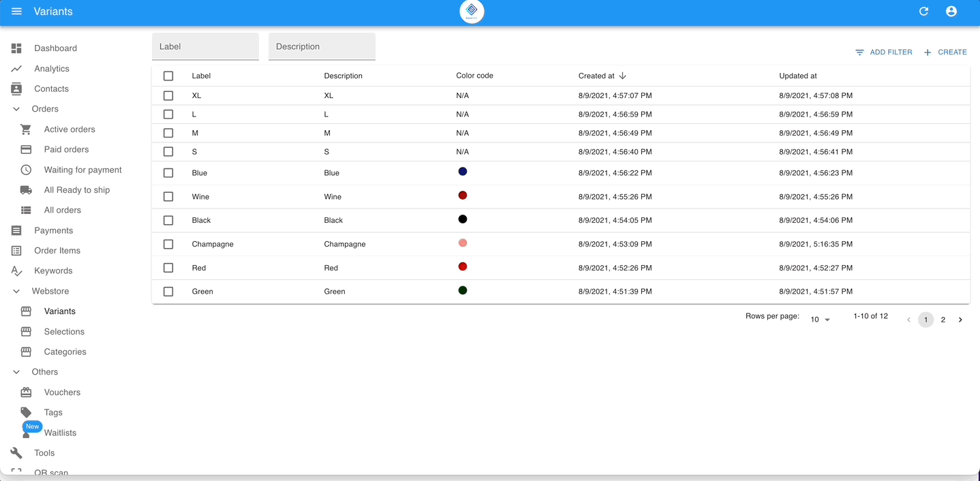
Task: Tick the checkbox for Champagne row
Action: click(x=168, y=244)
